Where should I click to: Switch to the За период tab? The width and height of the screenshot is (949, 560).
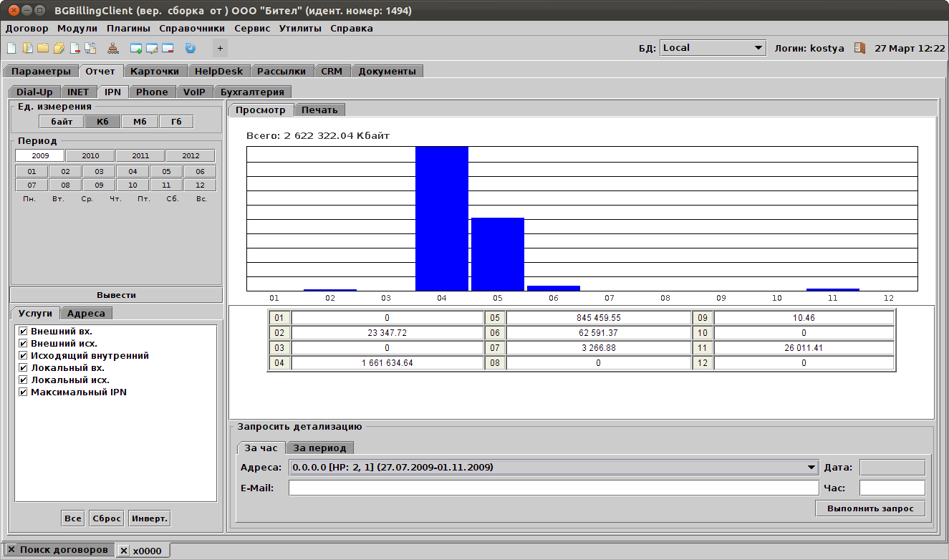[x=319, y=448]
